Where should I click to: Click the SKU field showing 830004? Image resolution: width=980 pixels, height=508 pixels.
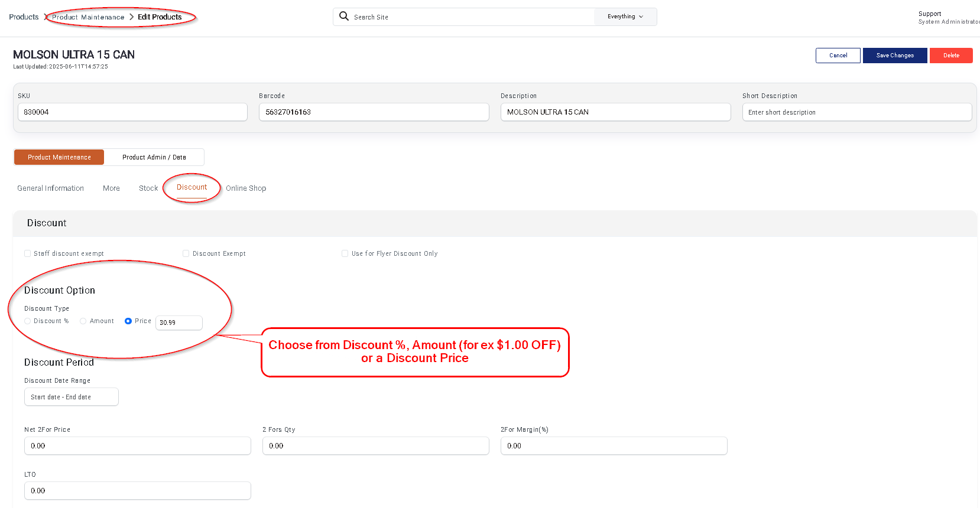coord(132,112)
